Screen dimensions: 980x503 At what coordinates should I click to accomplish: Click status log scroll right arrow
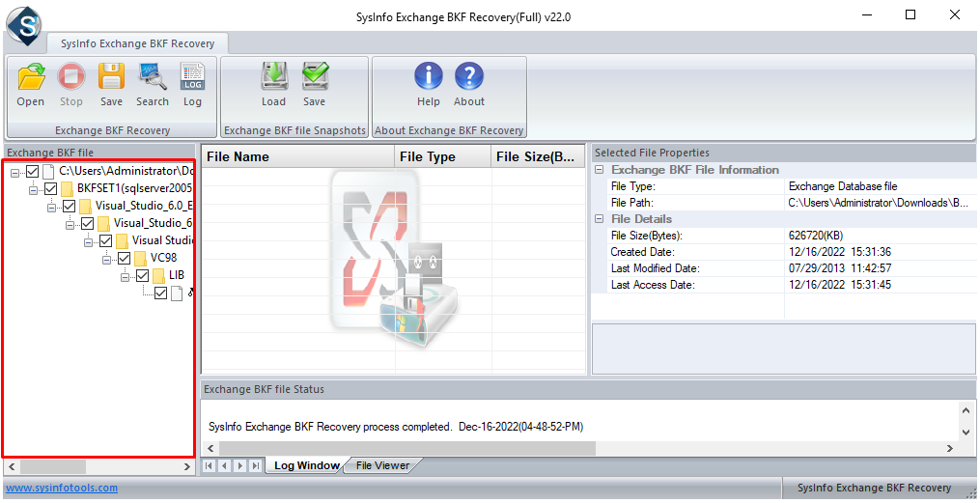pos(950,449)
